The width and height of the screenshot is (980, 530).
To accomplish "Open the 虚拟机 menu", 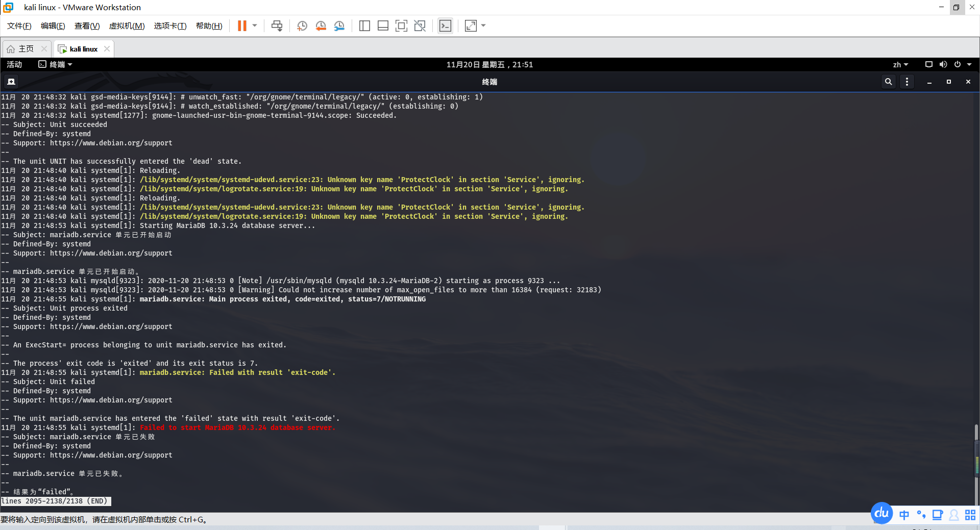I will [x=127, y=26].
